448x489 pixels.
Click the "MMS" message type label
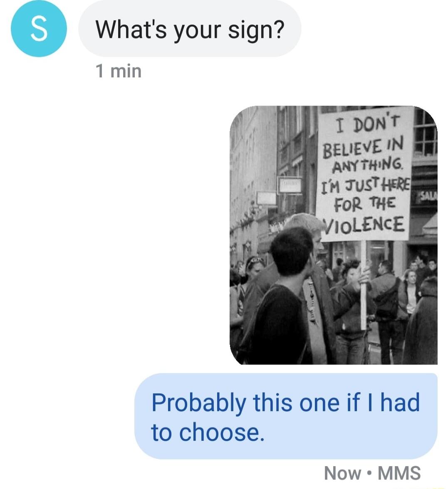click(x=399, y=473)
